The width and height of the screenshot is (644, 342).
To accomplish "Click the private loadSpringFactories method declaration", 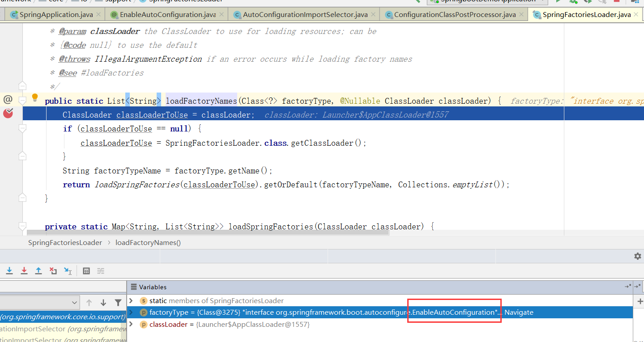I will click(x=239, y=227).
